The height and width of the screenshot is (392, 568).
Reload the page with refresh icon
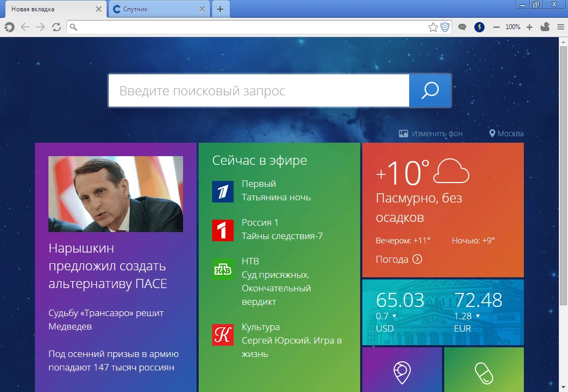[x=57, y=27]
